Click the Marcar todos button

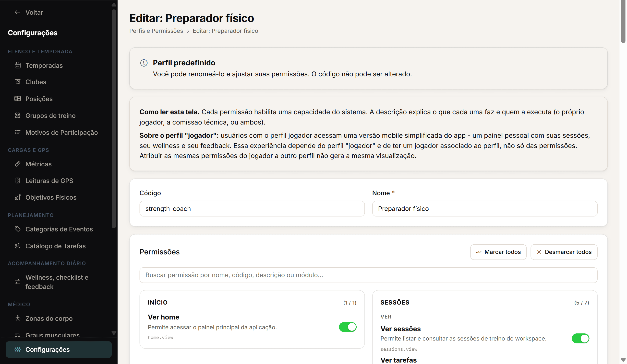498,252
